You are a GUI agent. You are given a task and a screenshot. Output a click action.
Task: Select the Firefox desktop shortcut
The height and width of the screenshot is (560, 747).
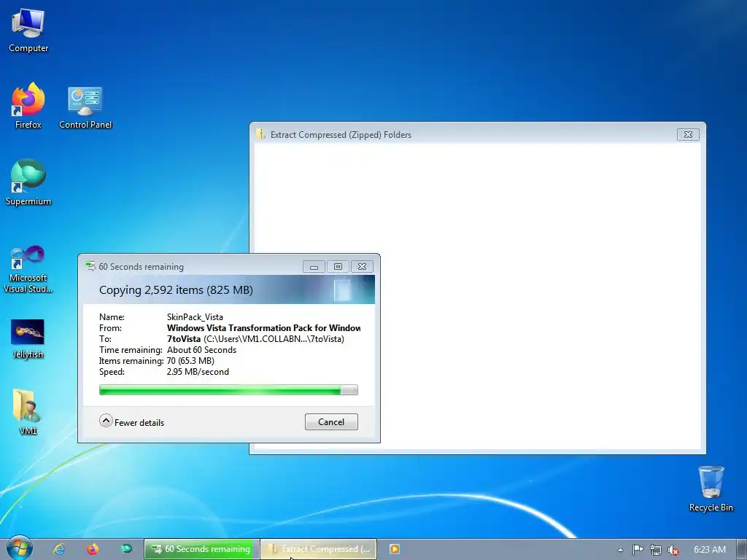click(28, 106)
